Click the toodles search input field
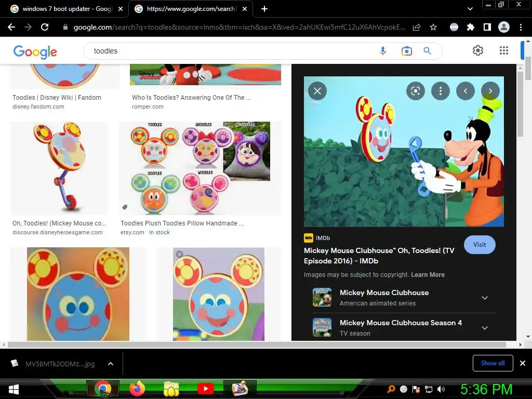 231,51
